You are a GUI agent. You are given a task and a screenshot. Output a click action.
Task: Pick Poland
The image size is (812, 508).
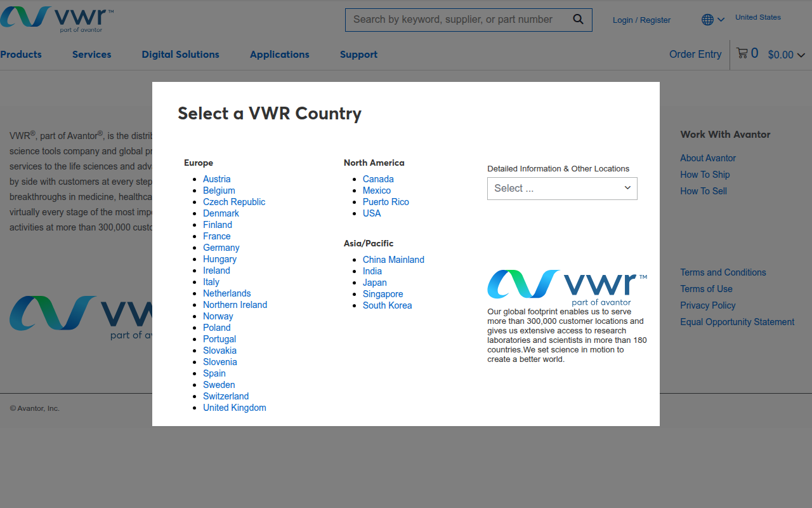click(216, 328)
